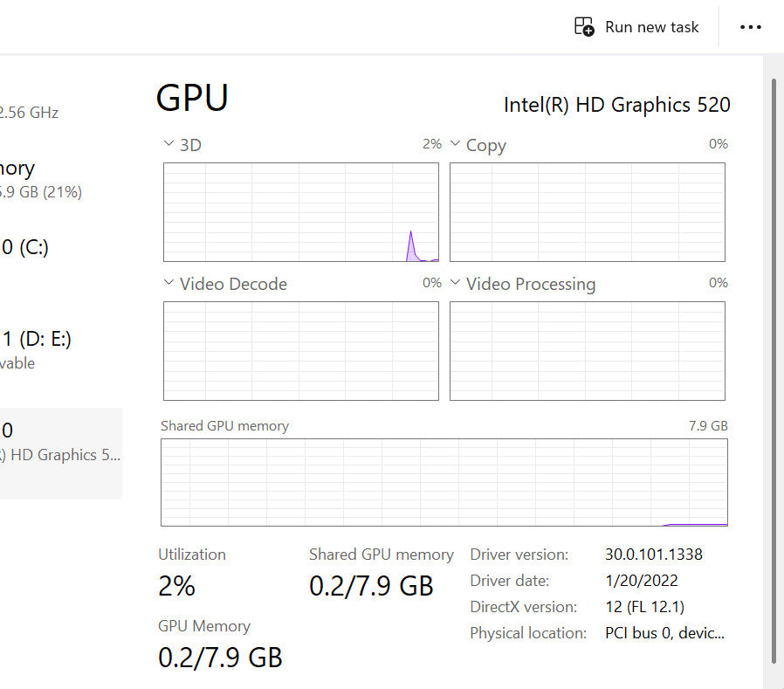Image resolution: width=784 pixels, height=689 pixels.
Task: Click the Driver version value 30.0.101.1338
Action: point(653,555)
